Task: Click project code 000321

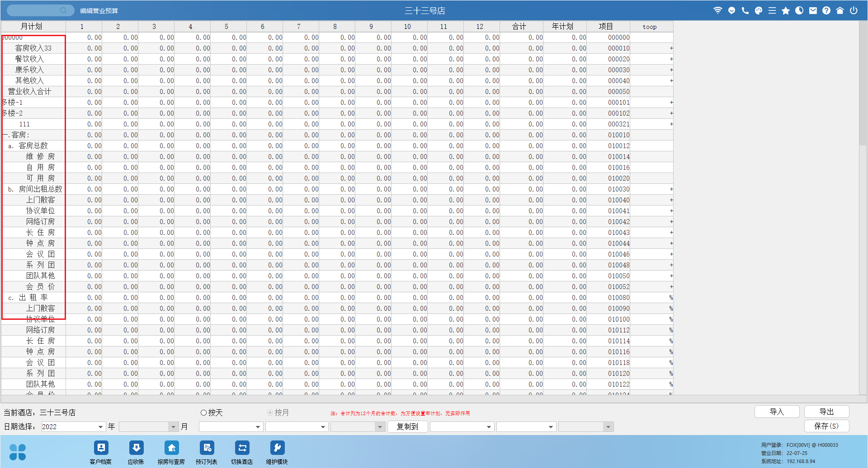Action: pyautogui.click(x=618, y=124)
